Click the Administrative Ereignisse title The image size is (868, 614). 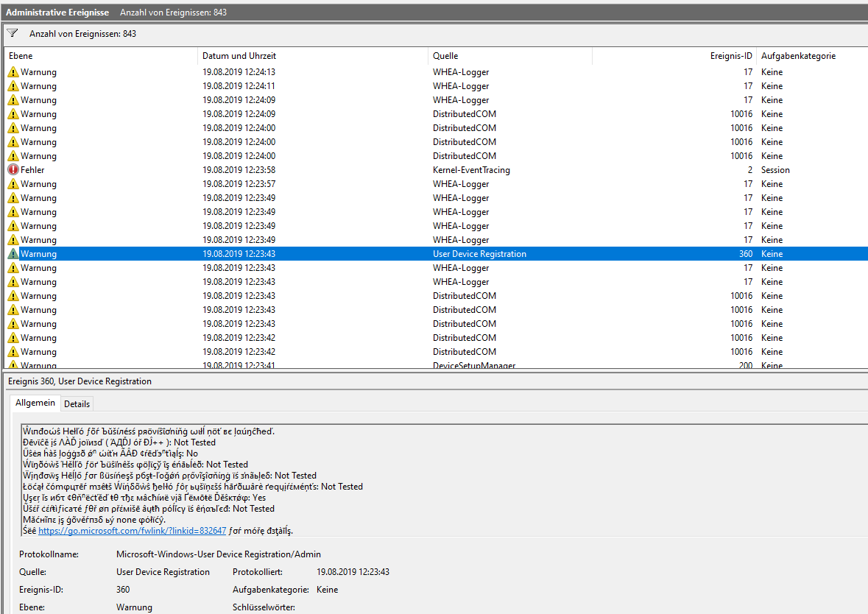pos(57,13)
